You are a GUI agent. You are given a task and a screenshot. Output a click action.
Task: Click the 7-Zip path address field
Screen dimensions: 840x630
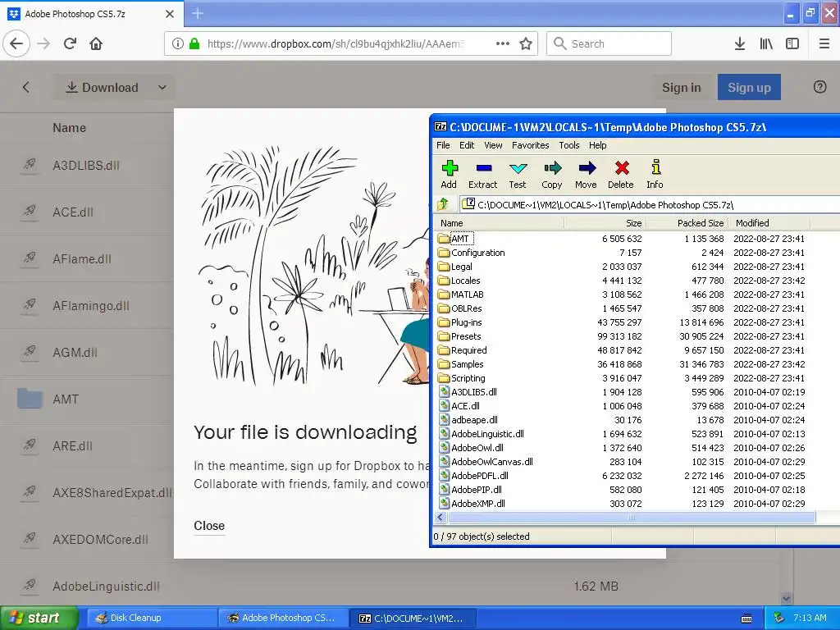[x=648, y=204]
